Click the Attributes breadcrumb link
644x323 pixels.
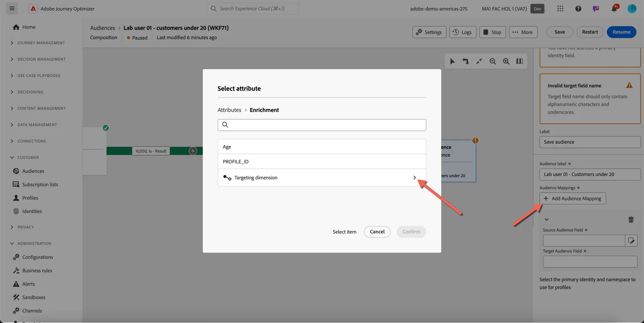pos(229,110)
